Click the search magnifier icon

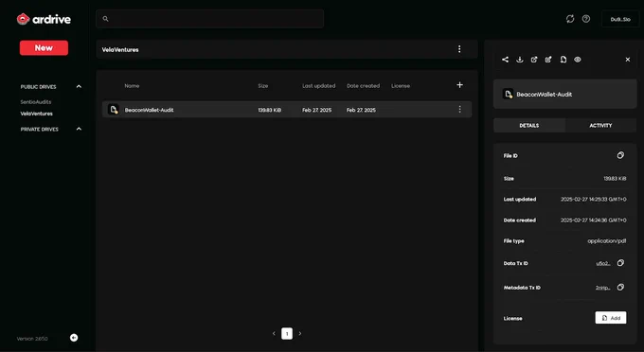[105, 19]
